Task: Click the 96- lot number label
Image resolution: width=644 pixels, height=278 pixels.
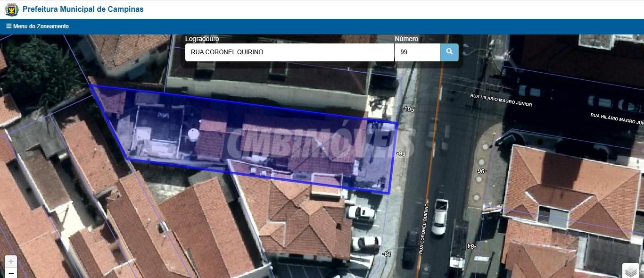Action: click(481, 171)
